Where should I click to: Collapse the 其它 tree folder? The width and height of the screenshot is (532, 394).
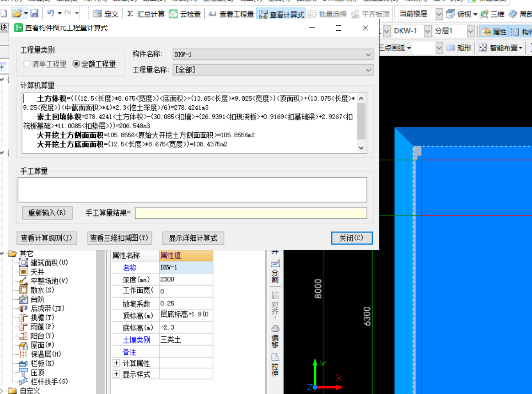click(3, 254)
